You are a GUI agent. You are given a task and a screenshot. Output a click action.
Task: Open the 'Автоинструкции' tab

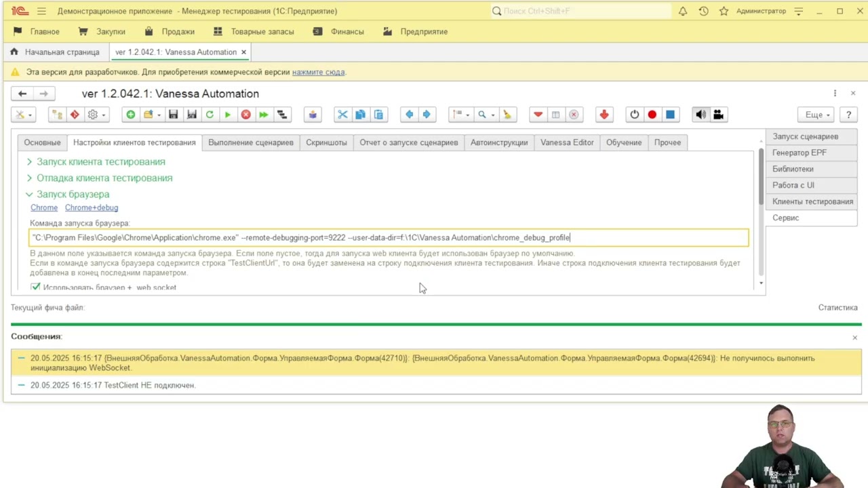[499, 142]
